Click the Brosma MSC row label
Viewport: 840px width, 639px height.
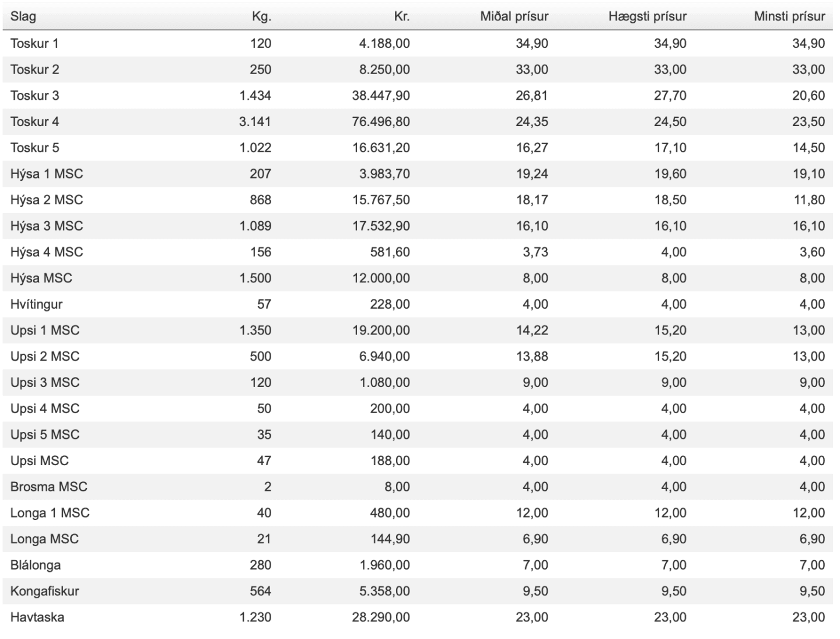48,487
